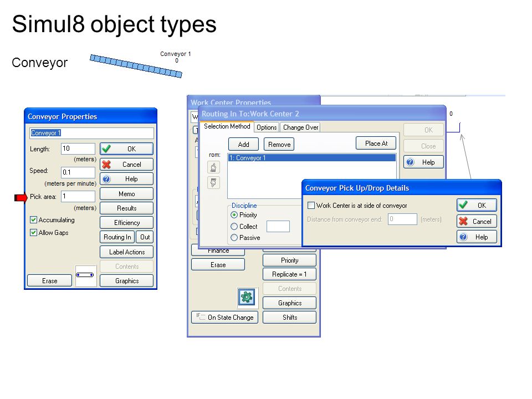Click the Replicate = 1 button
532x399 pixels.
pyautogui.click(x=289, y=274)
